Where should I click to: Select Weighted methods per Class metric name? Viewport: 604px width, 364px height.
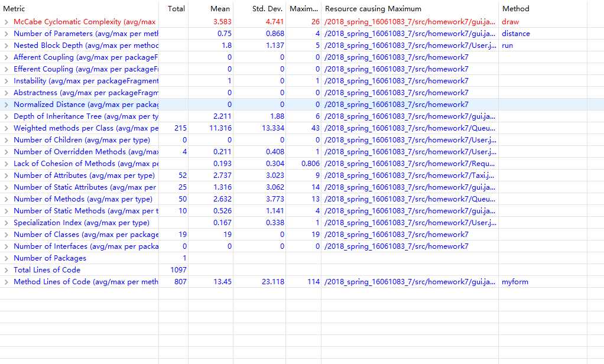(x=86, y=128)
